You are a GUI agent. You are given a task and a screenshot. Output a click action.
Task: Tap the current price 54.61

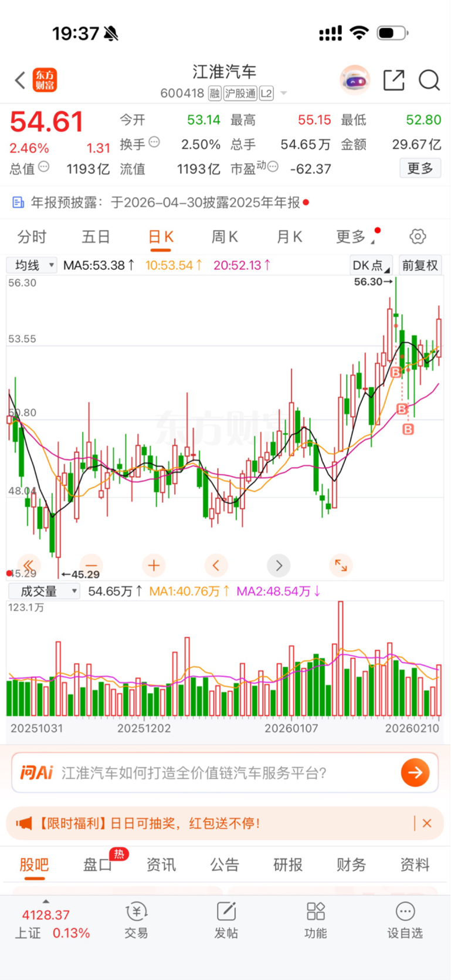click(x=47, y=122)
